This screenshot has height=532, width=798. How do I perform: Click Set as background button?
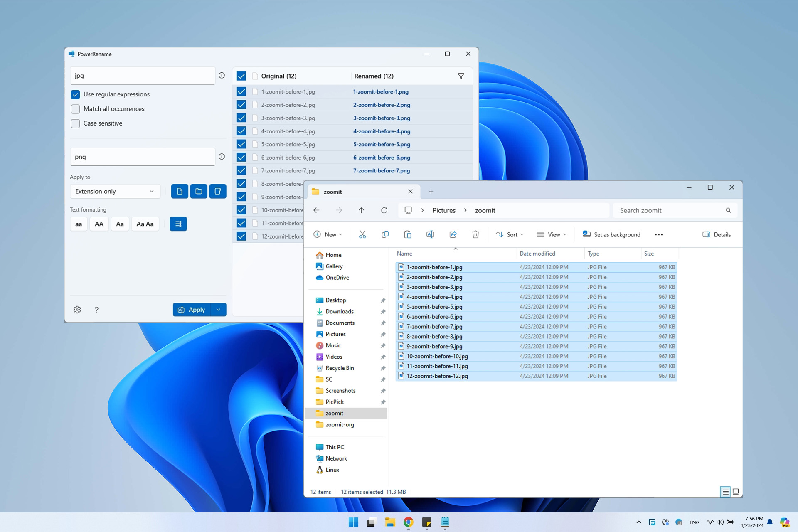click(612, 234)
